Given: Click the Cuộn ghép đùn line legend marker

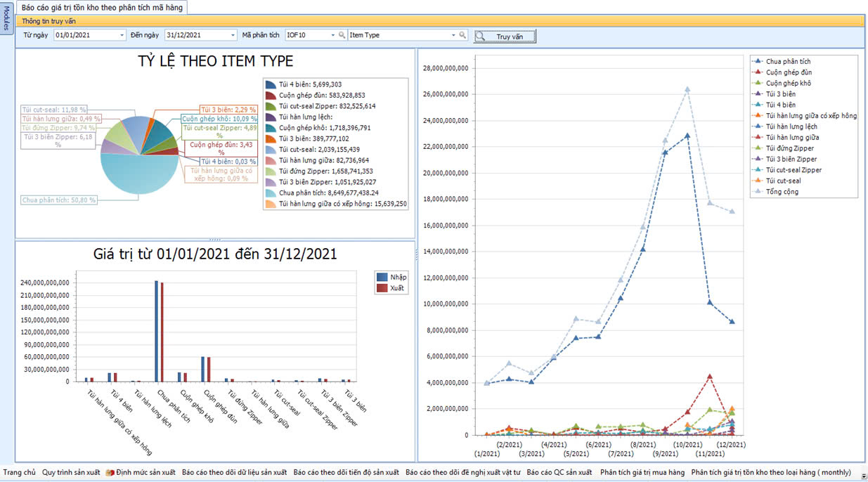Looking at the screenshot, I should coord(758,72).
